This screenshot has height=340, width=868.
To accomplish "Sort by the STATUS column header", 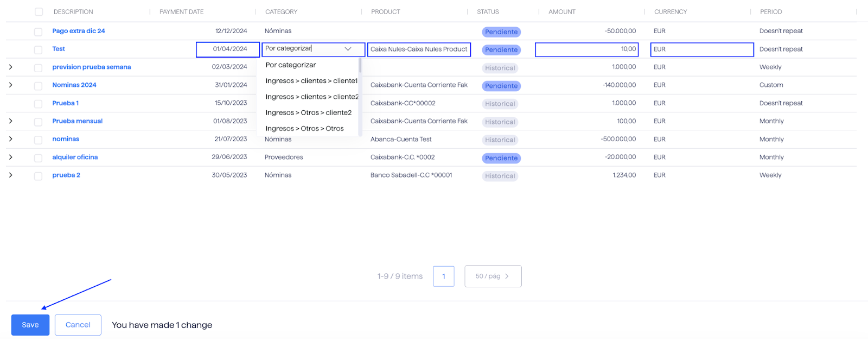I will click(x=488, y=12).
